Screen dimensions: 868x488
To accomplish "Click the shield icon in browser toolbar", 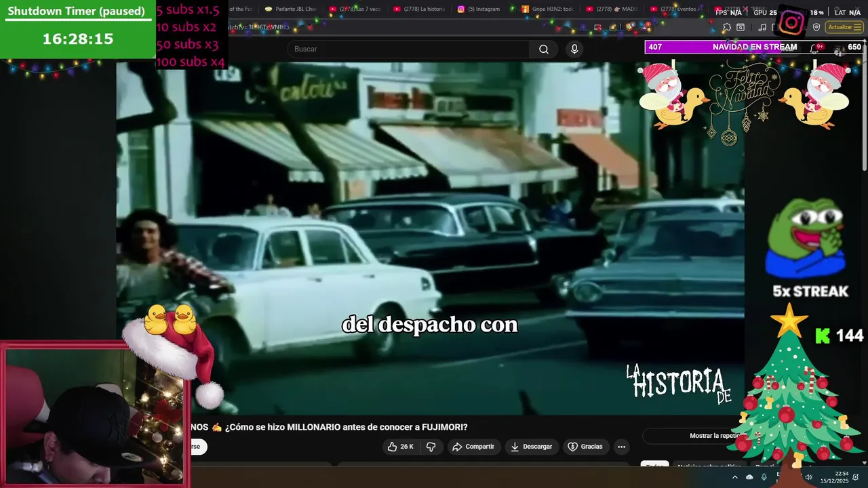I will [x=816, y=27].
